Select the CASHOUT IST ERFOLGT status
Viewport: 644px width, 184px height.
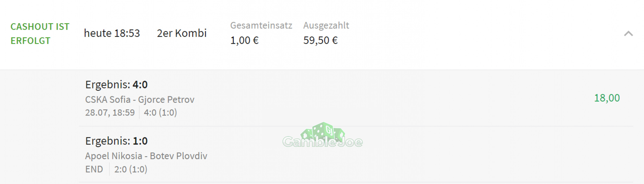click(x=40, y=34)
